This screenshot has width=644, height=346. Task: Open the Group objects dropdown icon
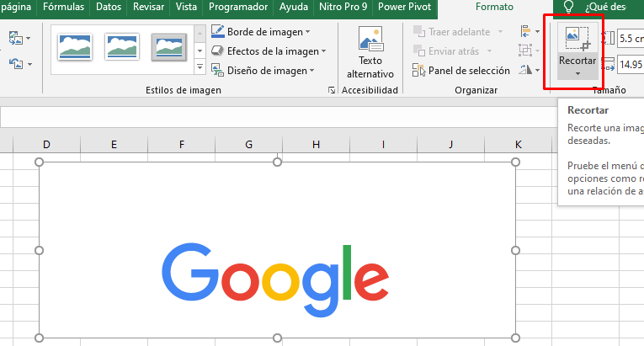point(530,51)
